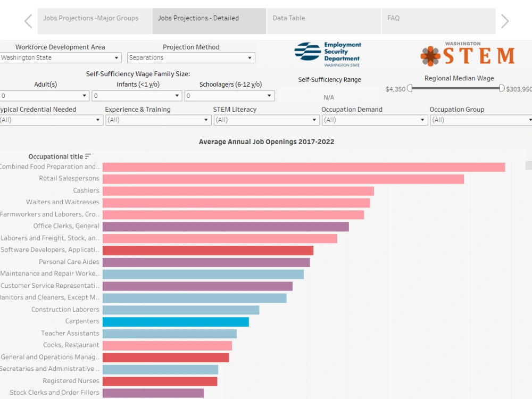This screenshot has height=399, width=532.
Task: Click the 'Retail Salespersons' row label
Action: (x=69, y=178)
